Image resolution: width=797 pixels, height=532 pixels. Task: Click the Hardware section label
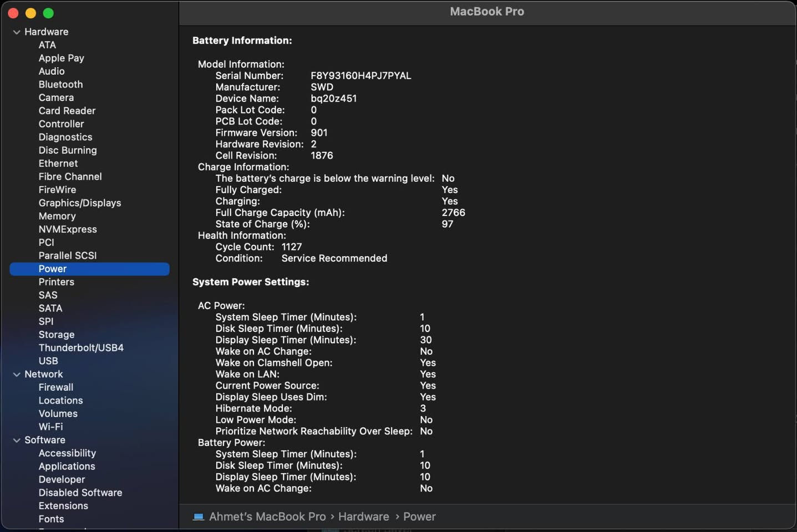coord(47,32)
